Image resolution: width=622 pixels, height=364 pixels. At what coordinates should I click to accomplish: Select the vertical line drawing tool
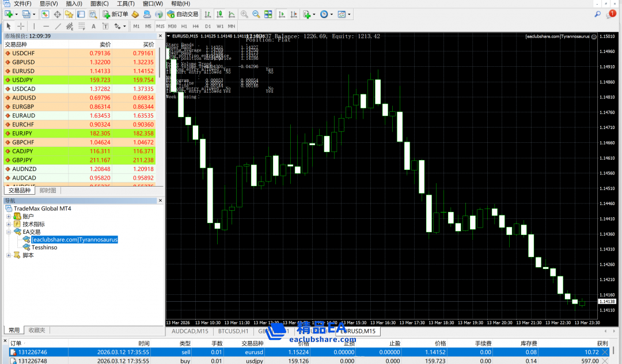(34, 26)
